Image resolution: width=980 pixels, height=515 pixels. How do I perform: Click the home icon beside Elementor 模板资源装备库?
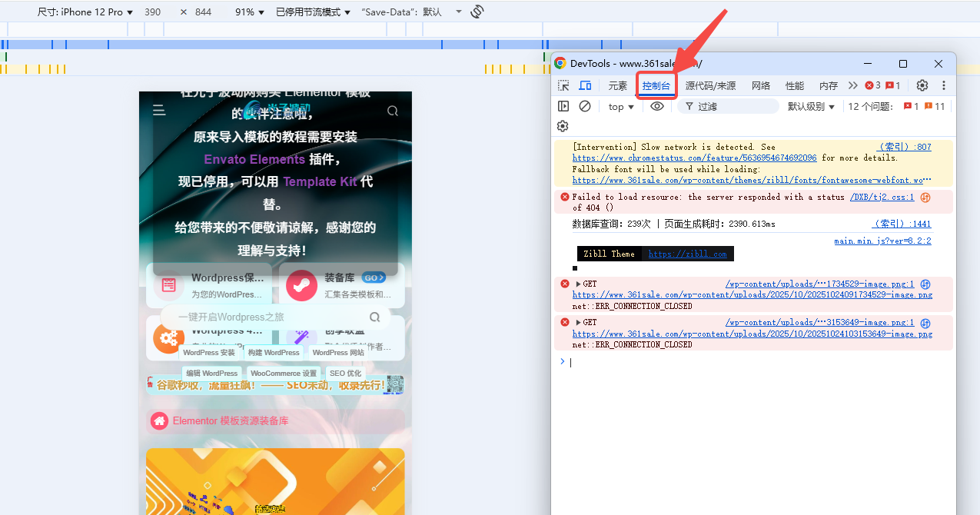coord(159,420)
